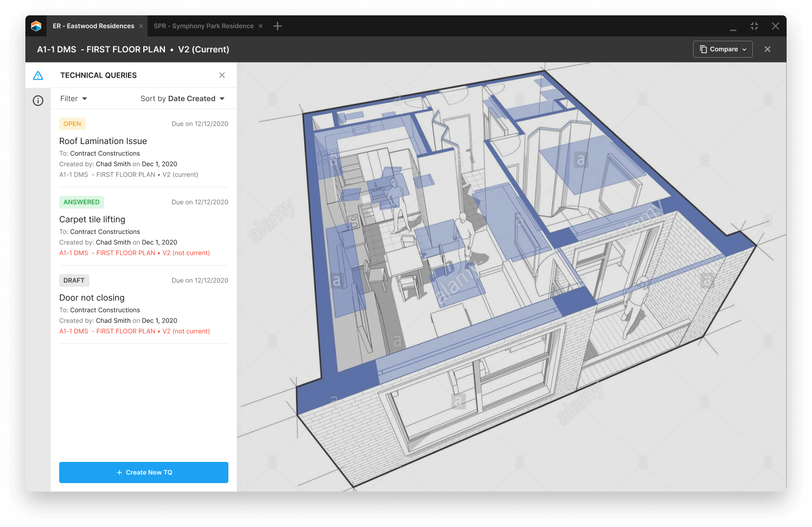Close the SPR - Symphony Park Residence tab
Screen dimensions: 812x527
tap(261, 26)
